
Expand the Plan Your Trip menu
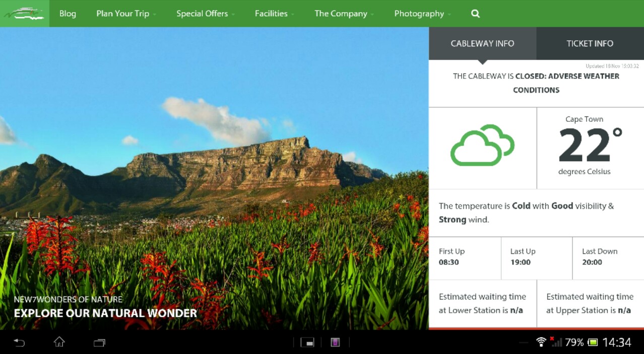[x=125, y=14]
